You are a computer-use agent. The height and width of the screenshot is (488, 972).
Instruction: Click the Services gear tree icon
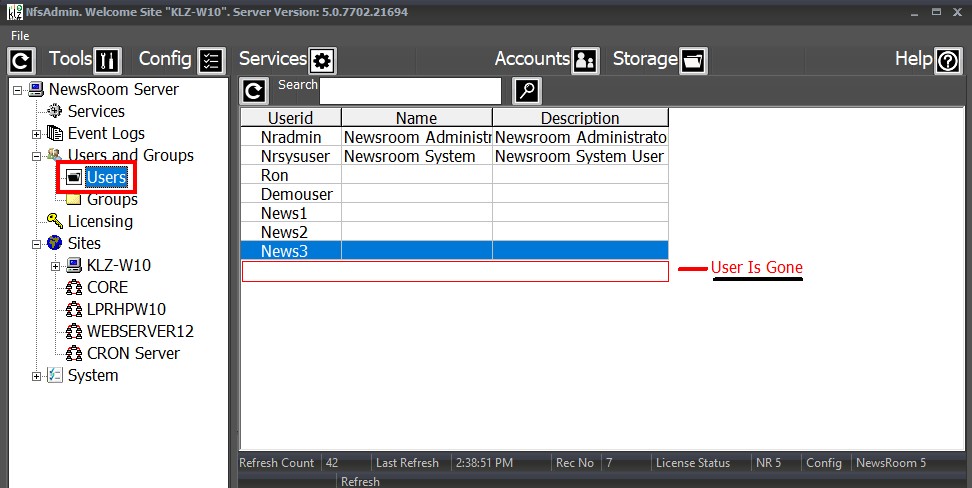(x=55, y=112)
